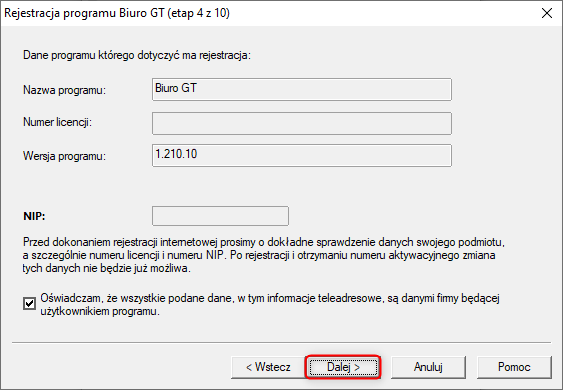Click the window title 'Rejestracja programu Biuro GT'
Screen dimensions: 563x390
[117, 13]
